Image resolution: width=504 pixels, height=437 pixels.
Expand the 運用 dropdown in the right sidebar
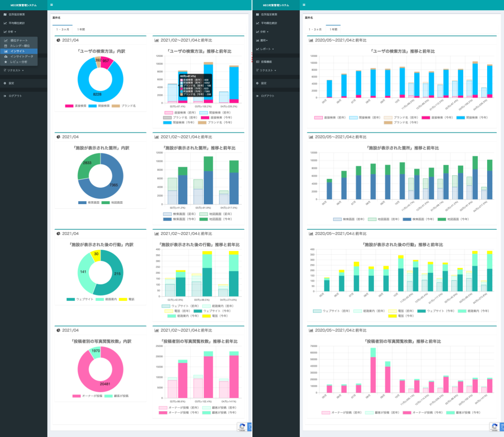tap(262, 40)
